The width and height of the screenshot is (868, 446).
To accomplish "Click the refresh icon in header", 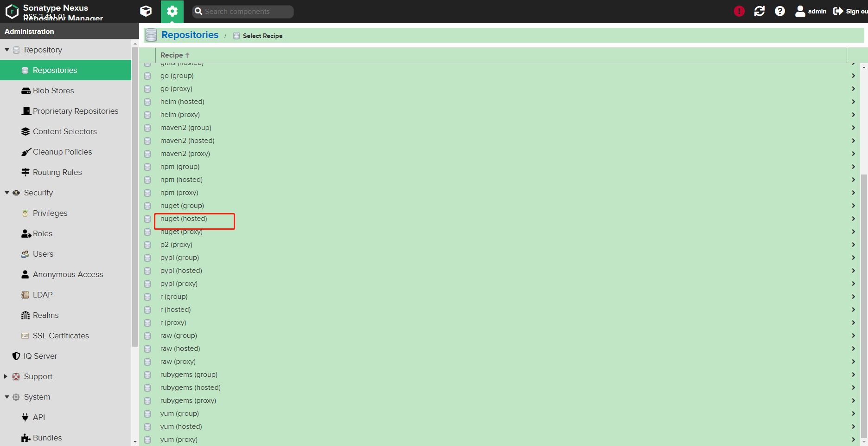I will [x=759, y=11].
